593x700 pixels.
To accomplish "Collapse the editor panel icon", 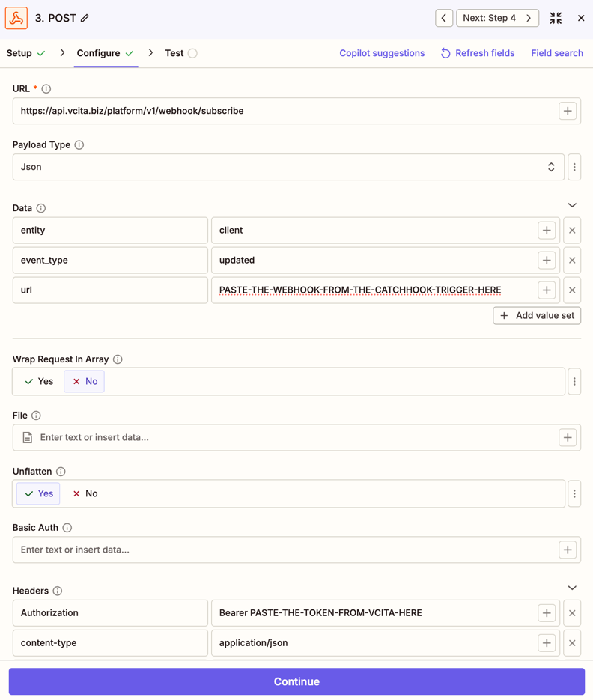I will point(556,18).
